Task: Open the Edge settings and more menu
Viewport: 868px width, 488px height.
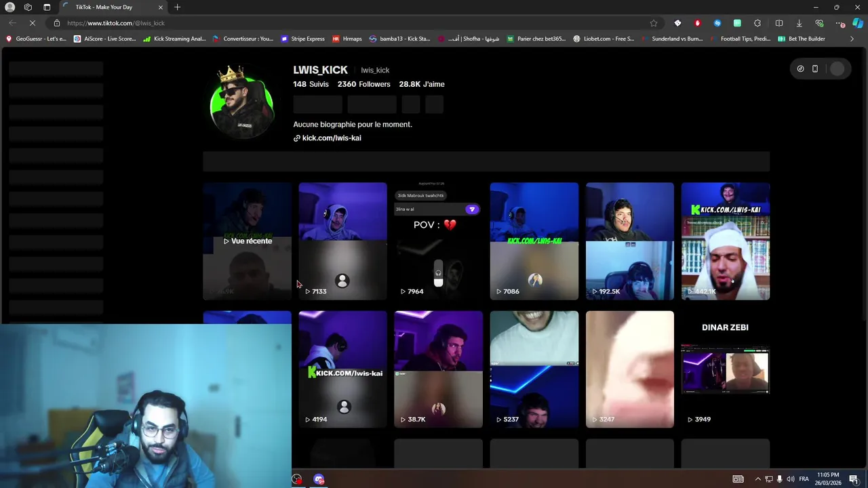Action: (840, 23)
